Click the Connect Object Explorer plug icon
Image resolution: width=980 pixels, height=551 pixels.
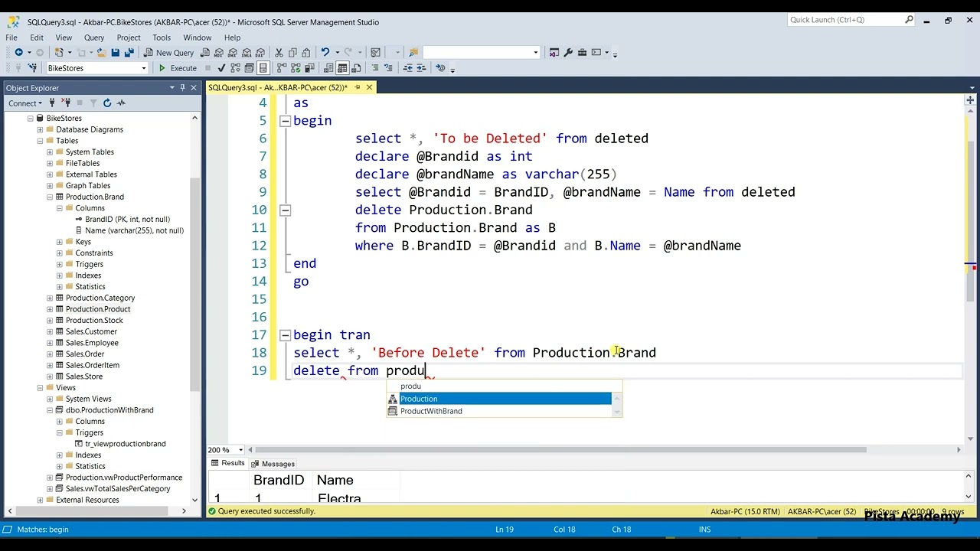tap(53, 103)
